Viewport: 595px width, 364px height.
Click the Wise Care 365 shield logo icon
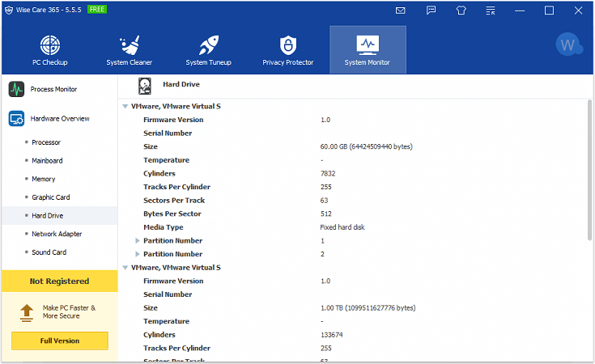[x=9, y=10]
